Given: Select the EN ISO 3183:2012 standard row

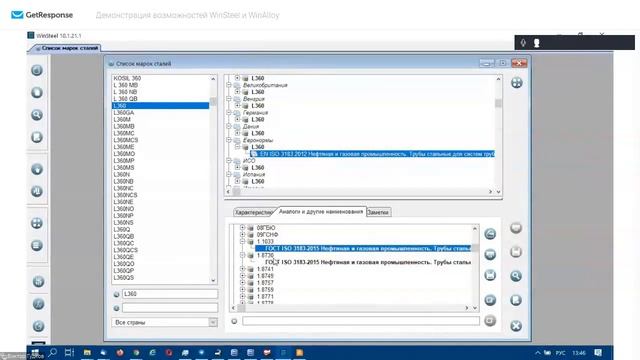Looking at the screenshot, I should pyautogui.click(x=372, y=154).
